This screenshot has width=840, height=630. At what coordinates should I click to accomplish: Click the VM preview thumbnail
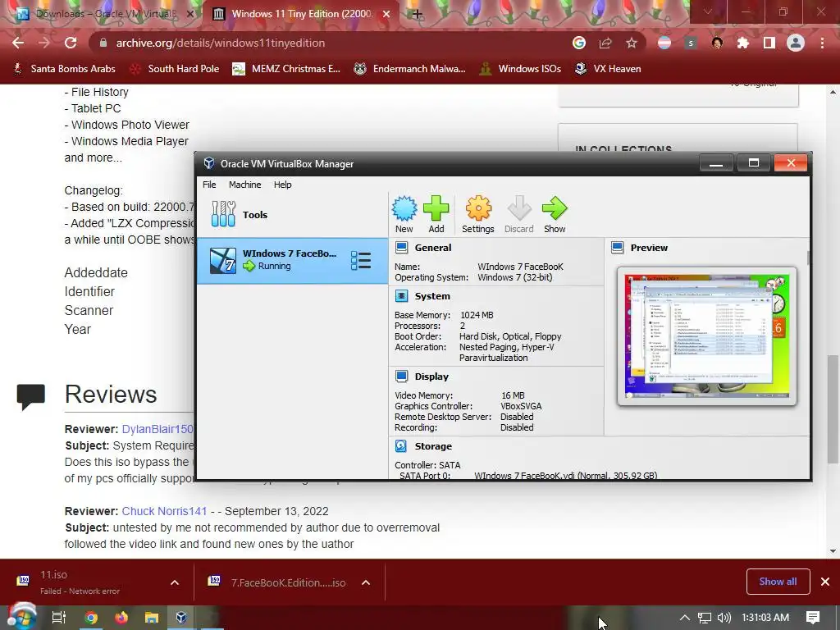706,336
